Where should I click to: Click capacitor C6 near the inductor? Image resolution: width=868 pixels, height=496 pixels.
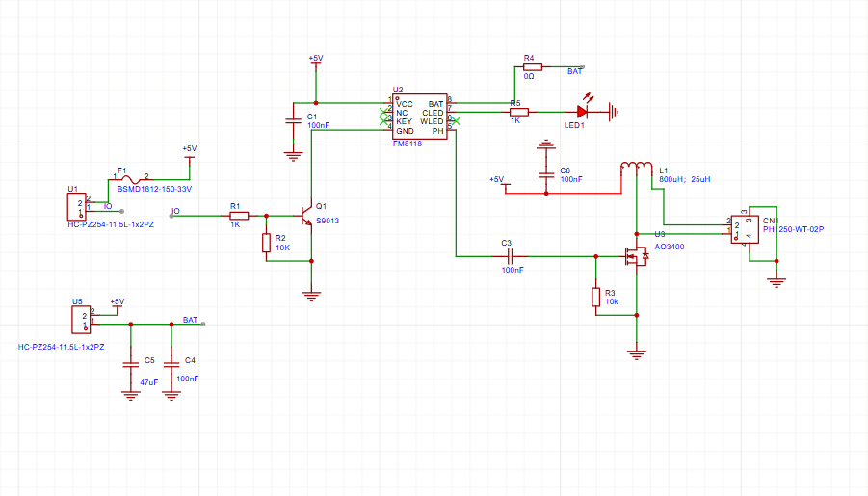[x=546, y=174]
